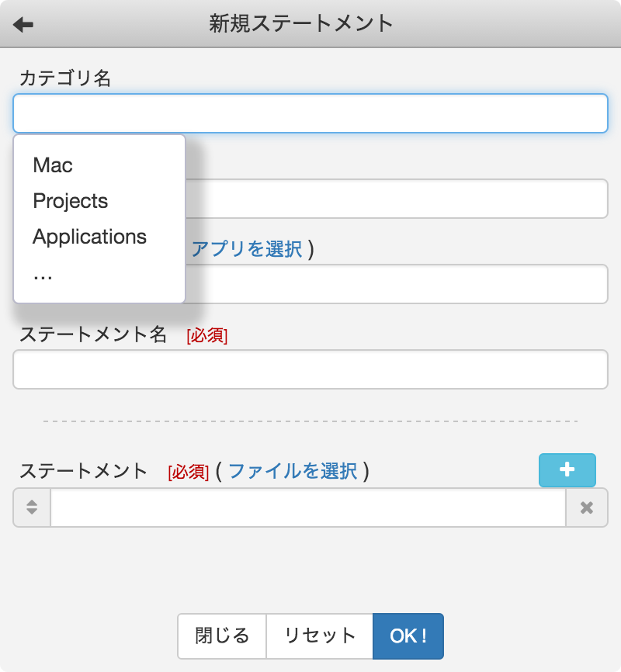Focus the ステートメント名 input field
The width and height of the screenshot is (621, 672).
(310, 369)
